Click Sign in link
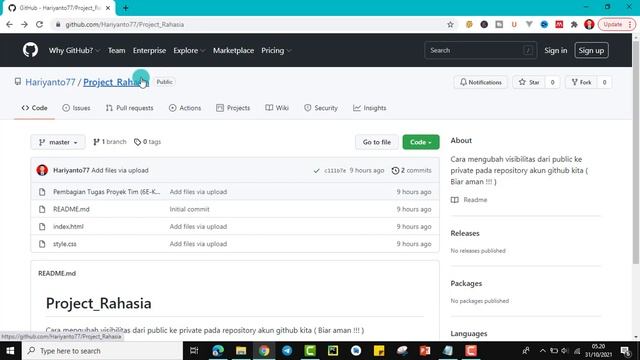Screen dimensions: 640x360 556,51
